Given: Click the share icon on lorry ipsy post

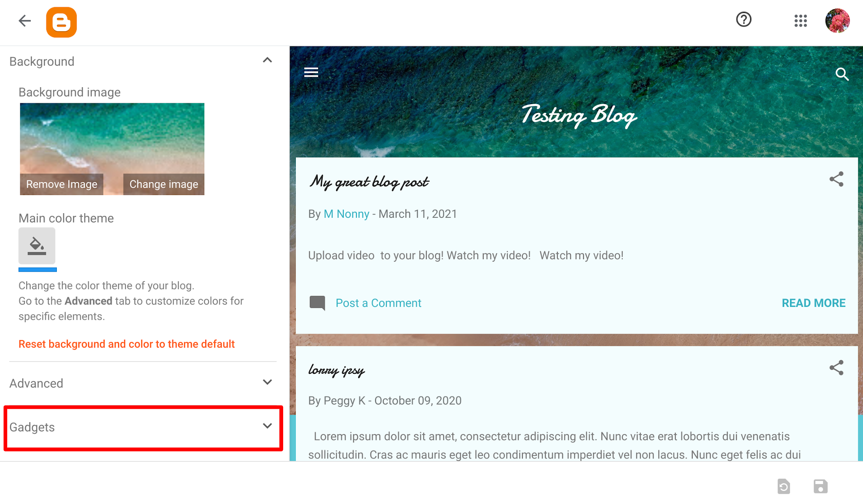Looking at the screenshot, I should (x=836, y=367).
